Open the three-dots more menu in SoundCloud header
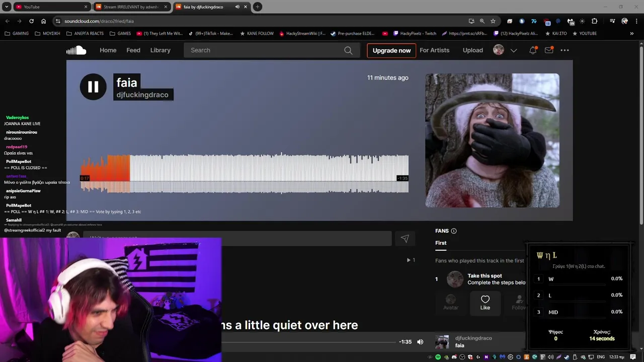644x362 pixels. (565, 50)
